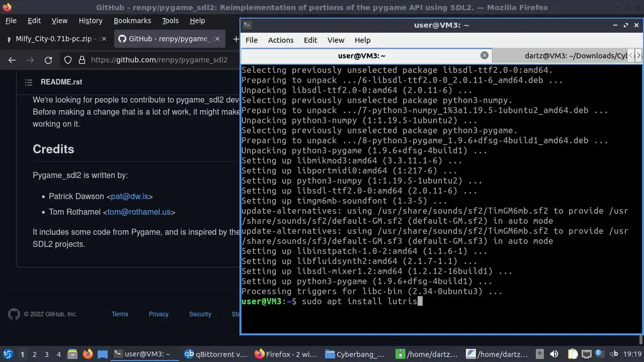This screenshot has width=644, height=362.
Task: Open a new Firefox tab with plus
Action: pyautogui.click(x=235, y=39)
